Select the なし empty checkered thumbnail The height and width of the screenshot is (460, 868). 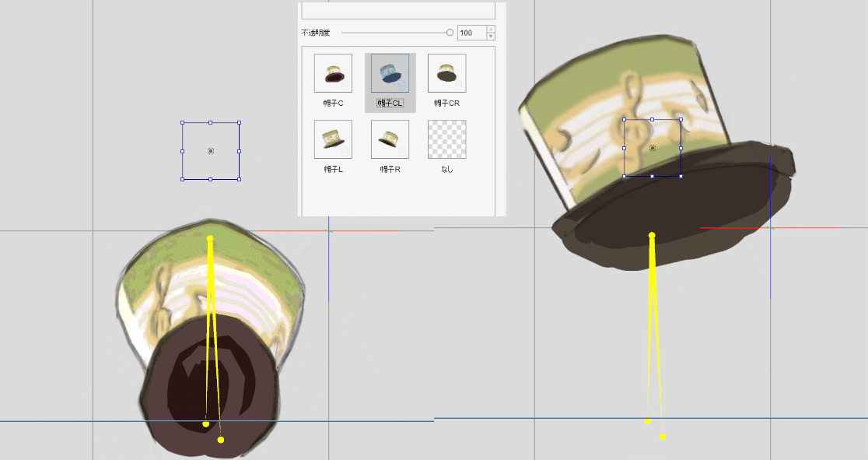pos(446,139)
